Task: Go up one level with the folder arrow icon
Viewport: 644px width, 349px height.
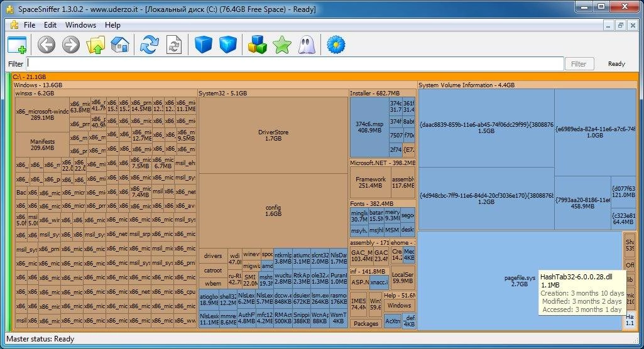Action: tap(96, 45)
